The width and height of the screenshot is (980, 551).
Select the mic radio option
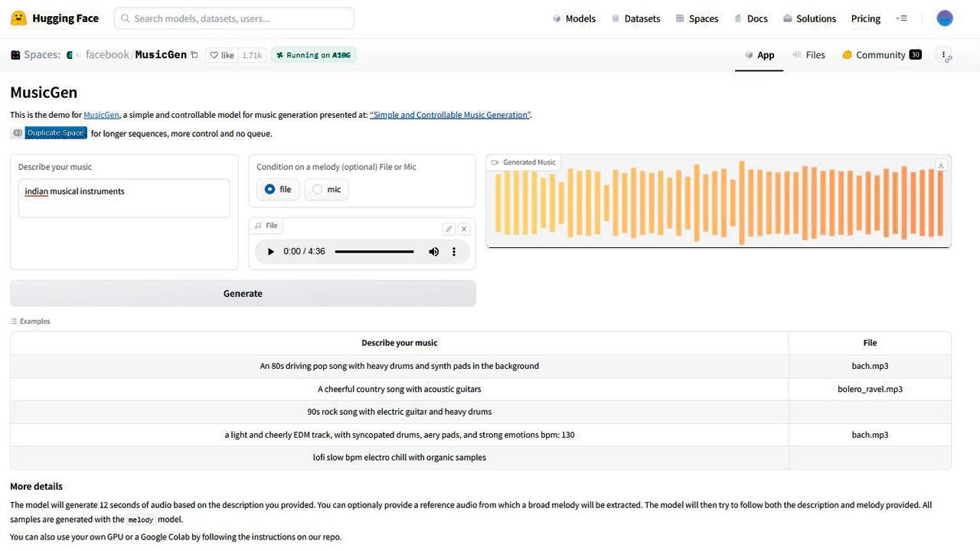click(326, 189)
